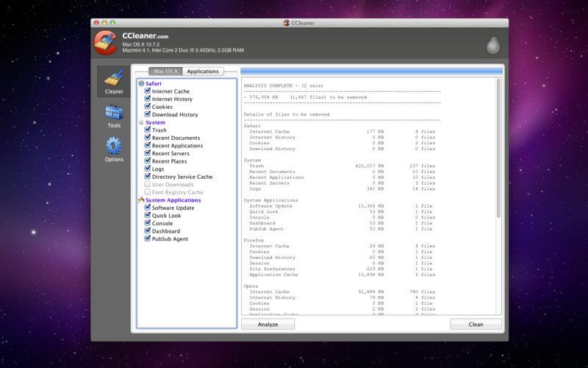The height and width of the screenshot is (368, 588).
Task: Open the Cleaner section in sidebar
Action: tap(114, 82)
